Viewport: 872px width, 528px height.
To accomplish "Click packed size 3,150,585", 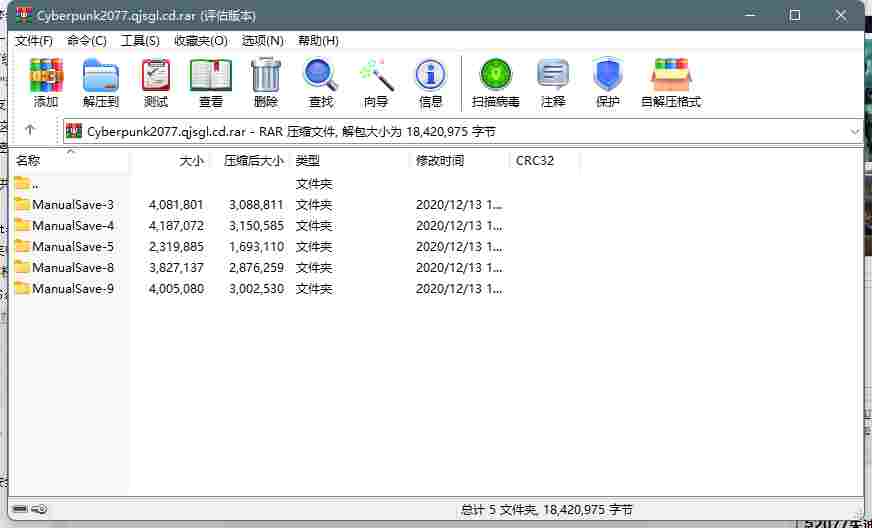I will tap(256, 226).
